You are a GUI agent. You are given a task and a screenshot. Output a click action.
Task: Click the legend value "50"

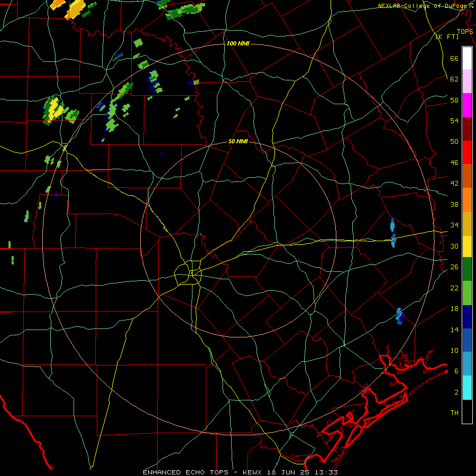[454, 142]
